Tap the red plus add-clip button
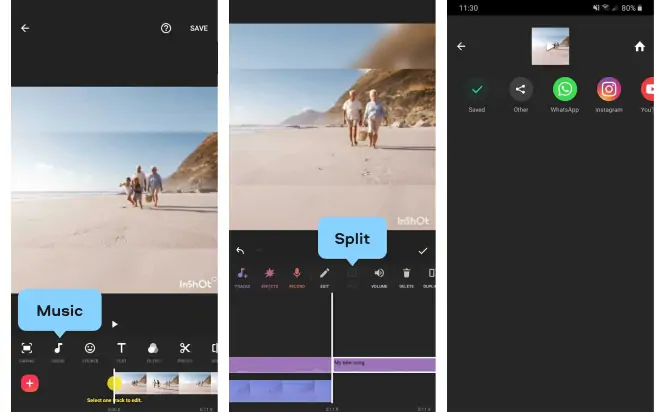 30,383
